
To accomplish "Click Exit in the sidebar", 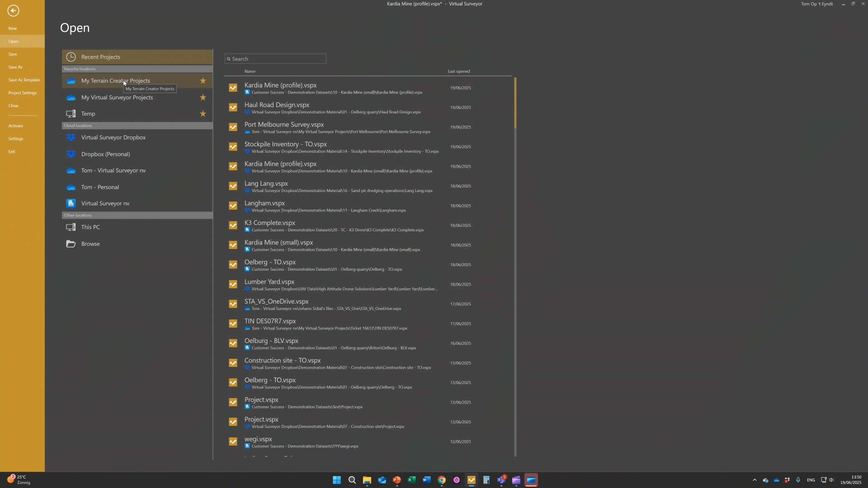I will tap(22, 152).
